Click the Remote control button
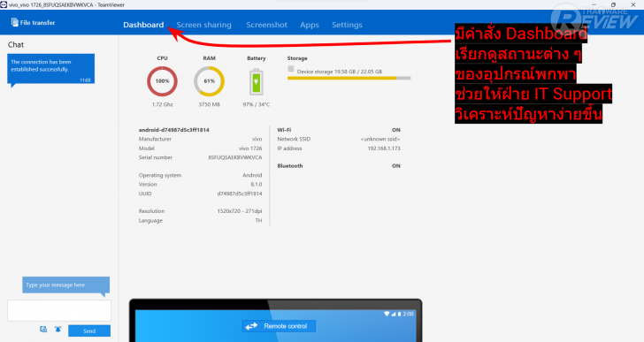 point(279,326)
